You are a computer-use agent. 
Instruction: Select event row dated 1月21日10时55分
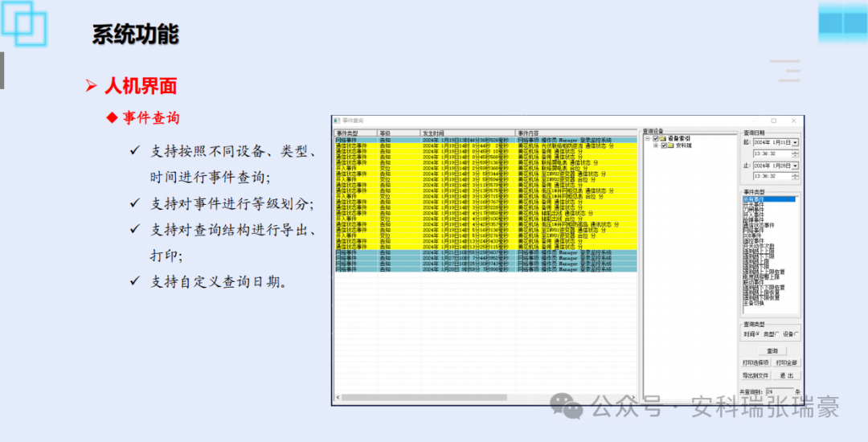pos(485,253)
